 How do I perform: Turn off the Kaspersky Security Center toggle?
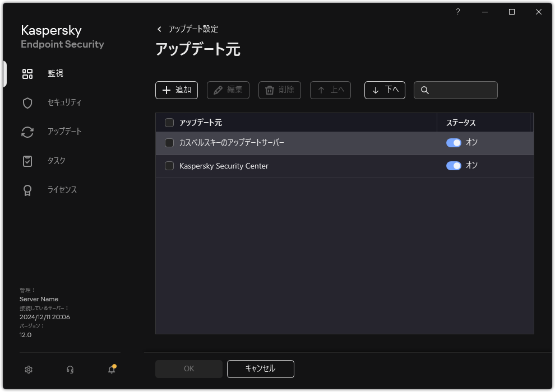[454, 166]
